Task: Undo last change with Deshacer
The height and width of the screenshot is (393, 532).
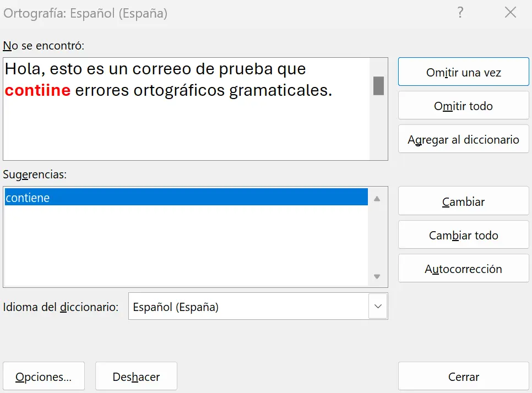Action: tap(136, 376)
